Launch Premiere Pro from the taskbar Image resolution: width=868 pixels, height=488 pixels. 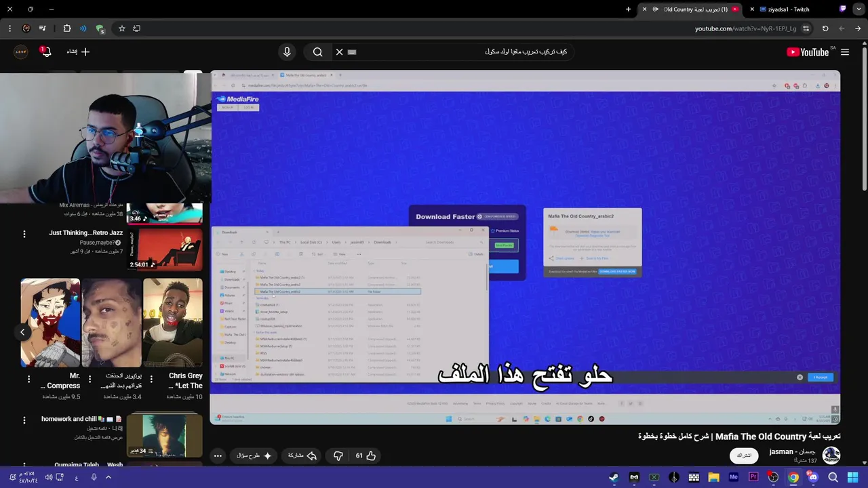tap(753, 477)
